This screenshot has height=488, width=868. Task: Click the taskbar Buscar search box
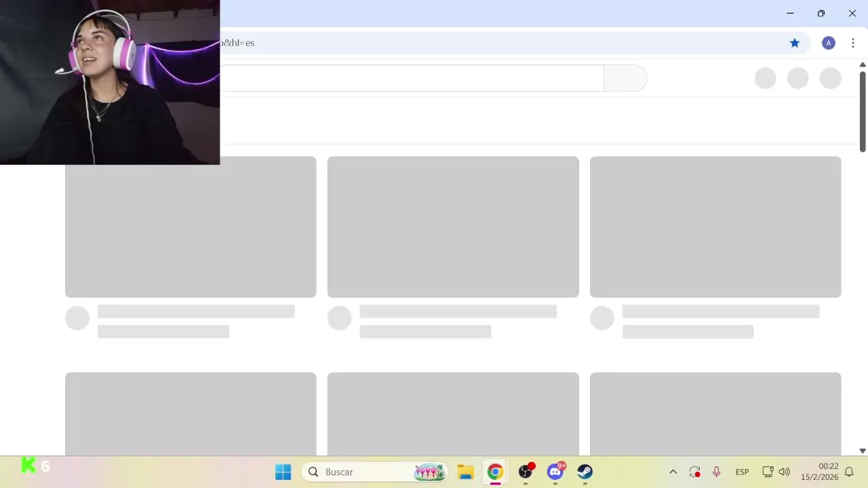coord(374,472)
